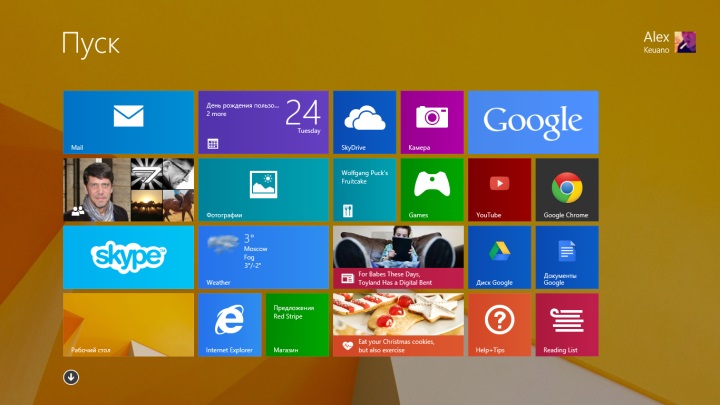Show all apps with down arrow

point(71,377)
